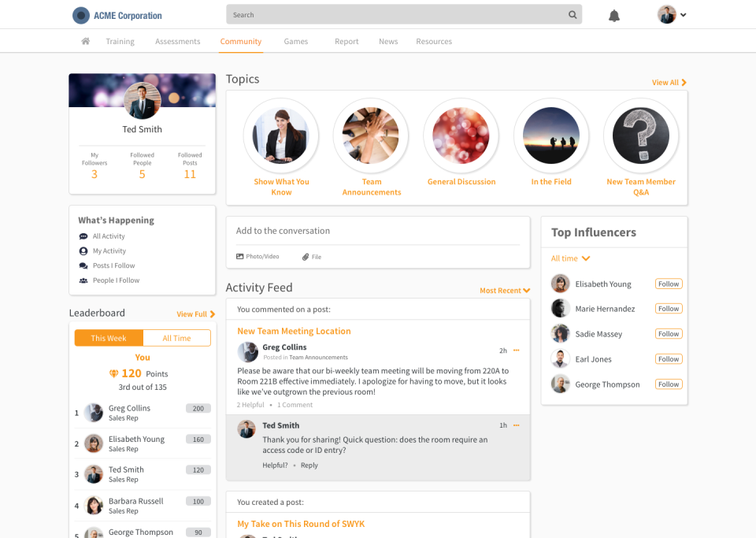Click View All next to Topics
Viewport: 756px width, 538px height.
click(669, 82)
